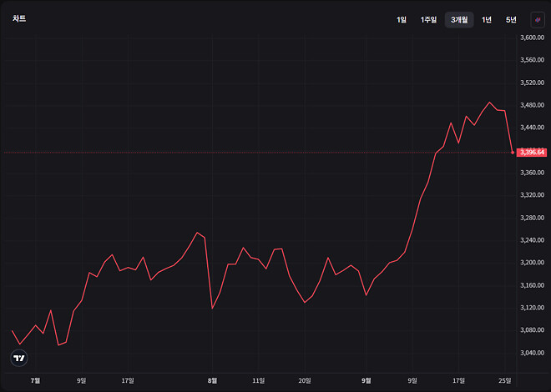Click the 9월 month axis label
Screen dimensions: 551x392
[366, 380]
